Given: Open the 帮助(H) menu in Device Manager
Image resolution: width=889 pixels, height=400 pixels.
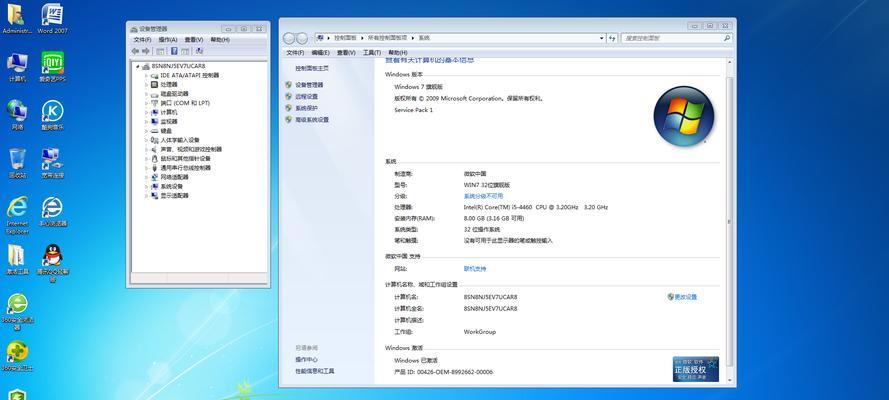Looking at the screenshot, I should (x=220, y=40).
